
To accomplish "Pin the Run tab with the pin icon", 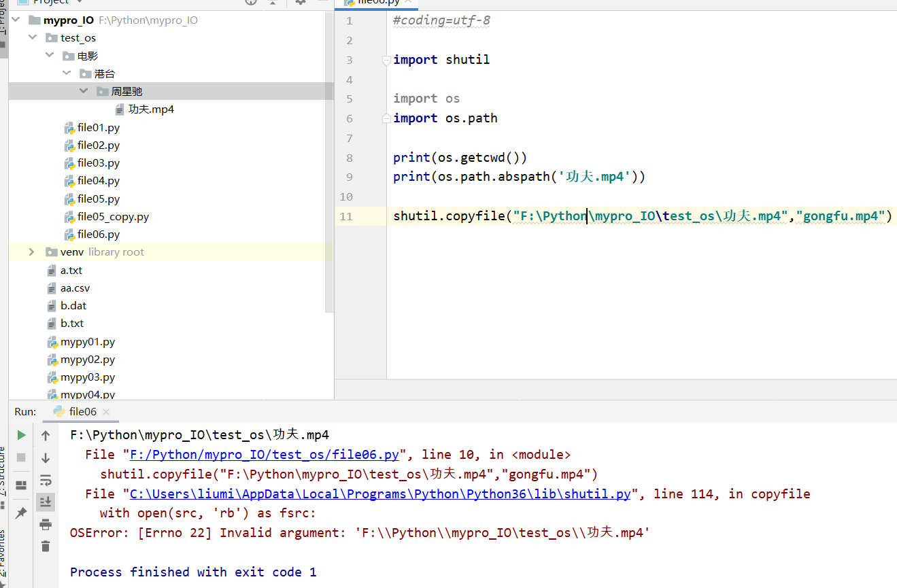I will [21, 513].
